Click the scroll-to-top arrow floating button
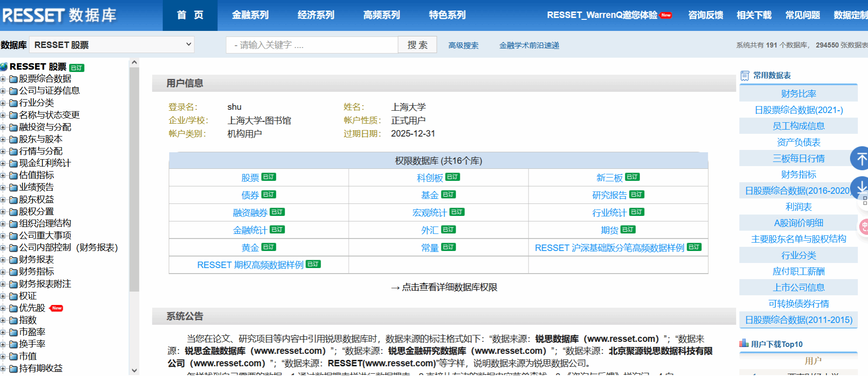This screenshot has width=868, height=376. pyautogui.click(x=860, y=159)
